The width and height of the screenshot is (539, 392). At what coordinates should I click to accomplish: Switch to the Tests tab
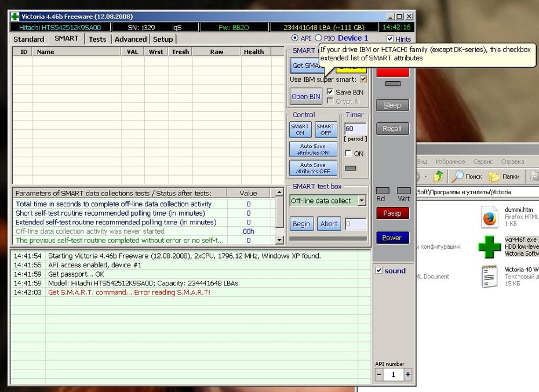(97, 39)
